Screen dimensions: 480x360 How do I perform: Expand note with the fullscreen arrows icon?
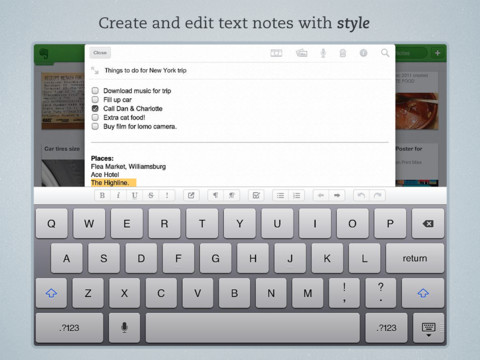pos(95,70)
